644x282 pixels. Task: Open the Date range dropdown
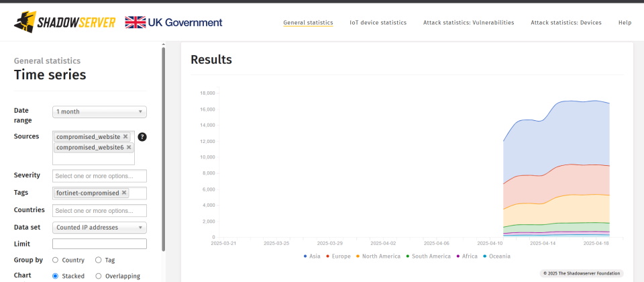point(99,112)
